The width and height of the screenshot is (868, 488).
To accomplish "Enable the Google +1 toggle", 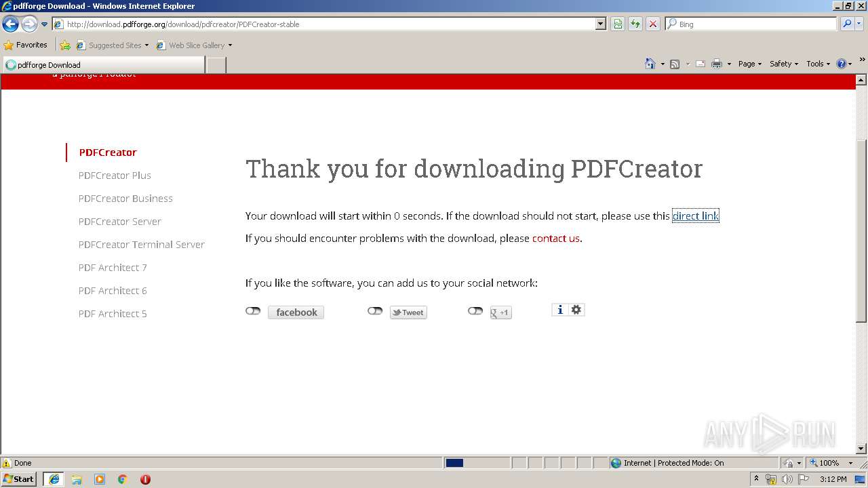I will pos(475,310).
